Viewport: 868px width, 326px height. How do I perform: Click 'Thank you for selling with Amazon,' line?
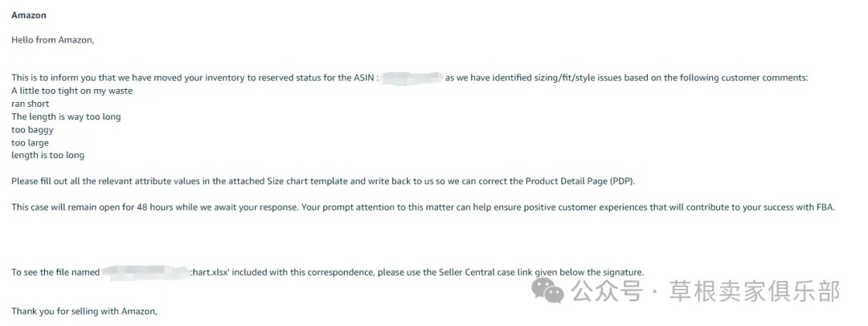click(x=84, y=312)
